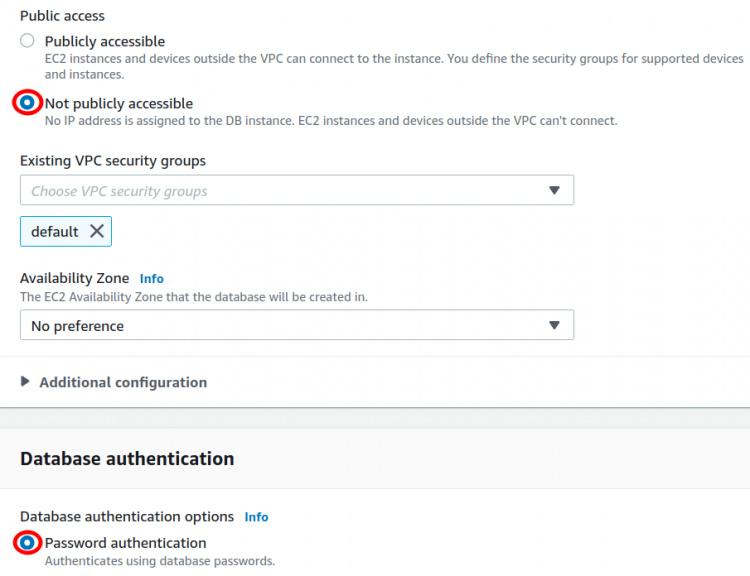The image size is (750, 576).
Task: Open Info link next to Availability Zone
Action: (x=151, y=278)
